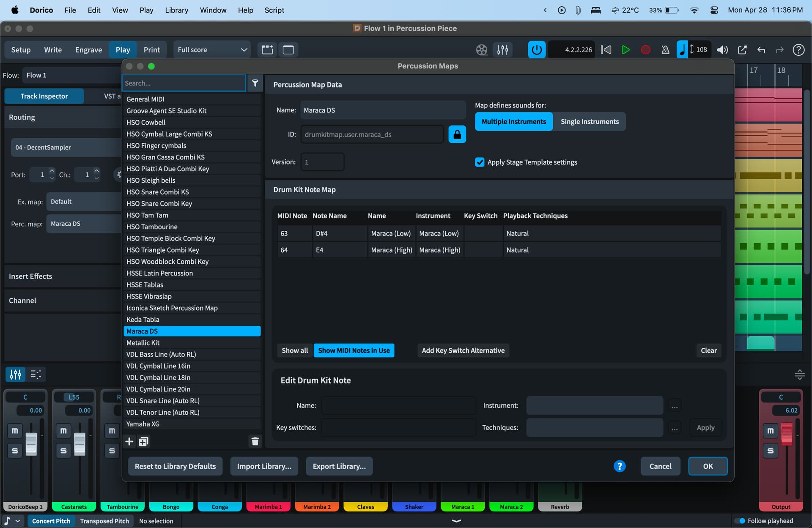The height and width of the screenshot is (528, 812).
Task: Click Import Library... button
Action: click(264, 466)
